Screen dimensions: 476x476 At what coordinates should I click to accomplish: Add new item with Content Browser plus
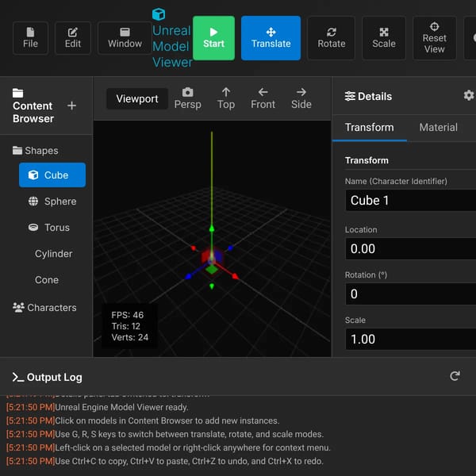pos(71,106)
